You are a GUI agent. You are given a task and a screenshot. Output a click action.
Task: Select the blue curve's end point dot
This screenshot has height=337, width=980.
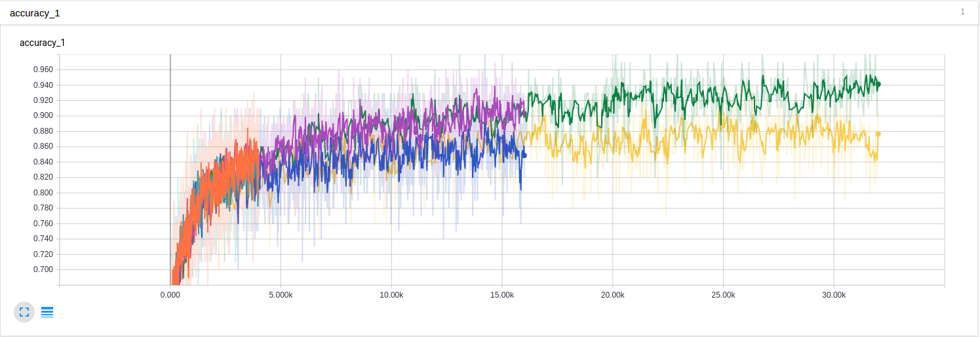(524, 155)
